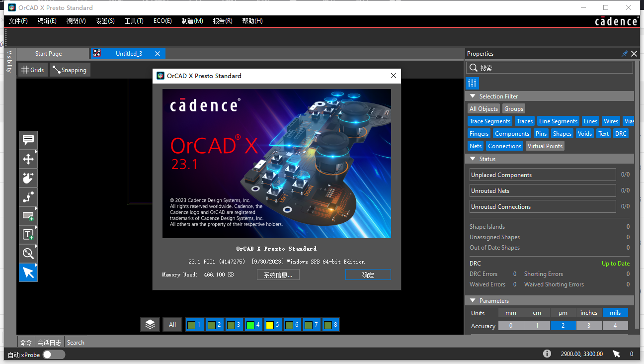
Task: Select the Move tool with four arrows
Action: click(28, 159)
